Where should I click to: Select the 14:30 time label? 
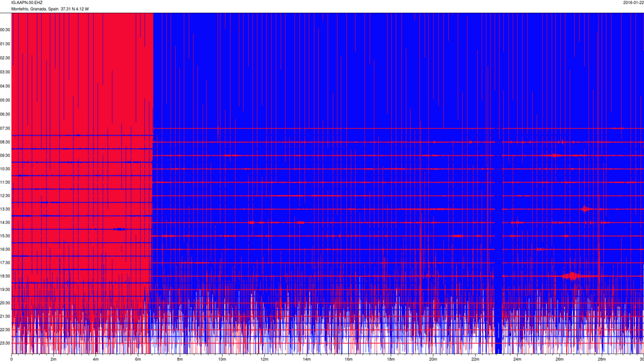pyautogui.click(x=5, y=223)
